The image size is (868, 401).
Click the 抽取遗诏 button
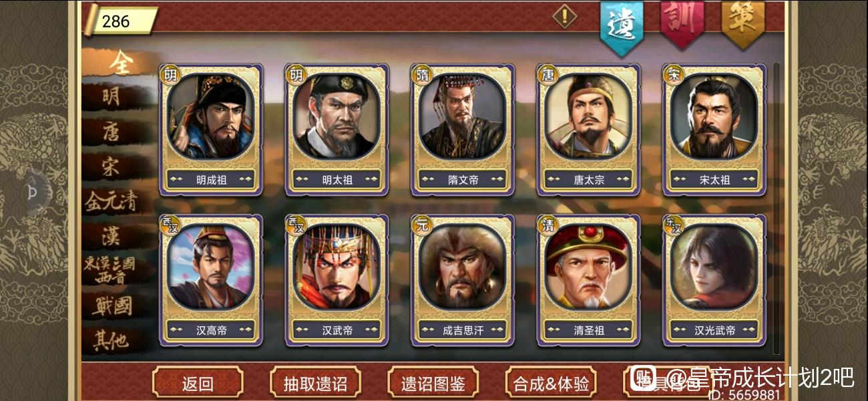(315, 383)
